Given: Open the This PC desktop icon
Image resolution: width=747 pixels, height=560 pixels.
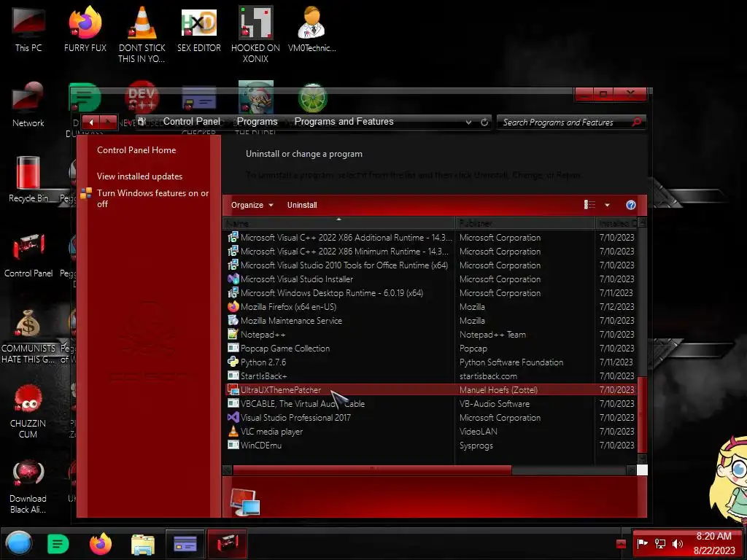Looking at the screenshot, I should 28,29.
